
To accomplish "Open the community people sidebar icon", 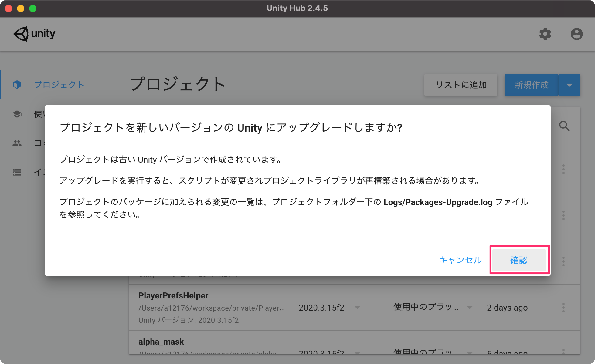I will click(x=17, y=143).
